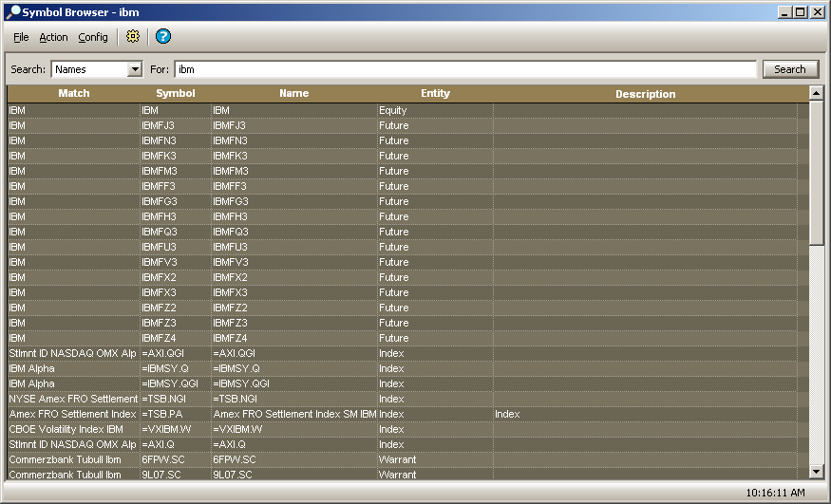This screenshot has height=504, width=831.
Task: Select symbol =VXIBM.W
Action: click(x=176, y=429)
